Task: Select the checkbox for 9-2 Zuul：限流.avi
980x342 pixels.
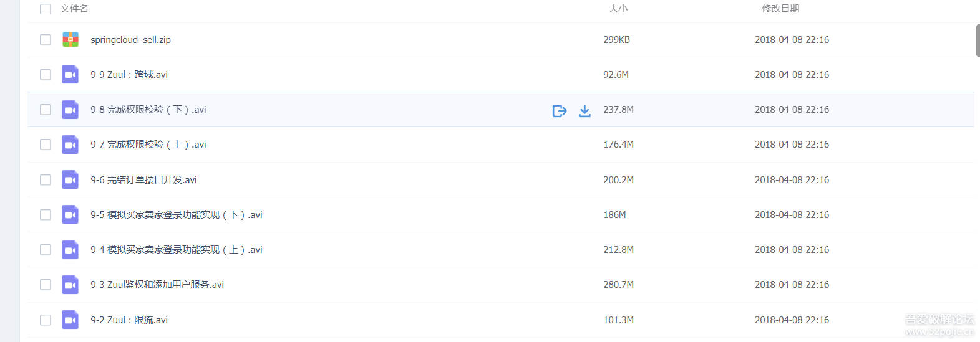Action: click(46, 320)
